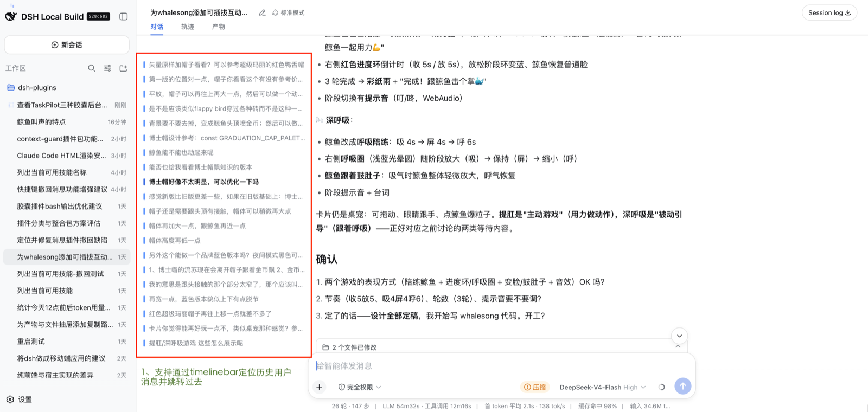Jump to timeline message 平放，帽子可以再往上
Viewport: 868px width, 412px height.
tap(224, 94)
